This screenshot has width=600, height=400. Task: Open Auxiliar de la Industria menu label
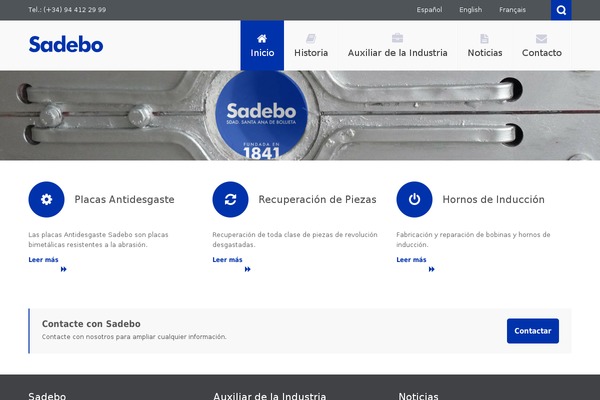[398, 53]
